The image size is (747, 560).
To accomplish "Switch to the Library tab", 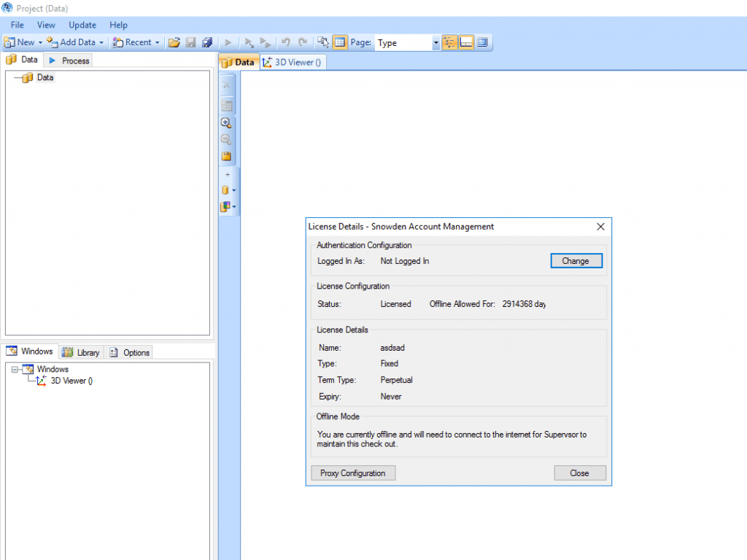I will [81, 352].
